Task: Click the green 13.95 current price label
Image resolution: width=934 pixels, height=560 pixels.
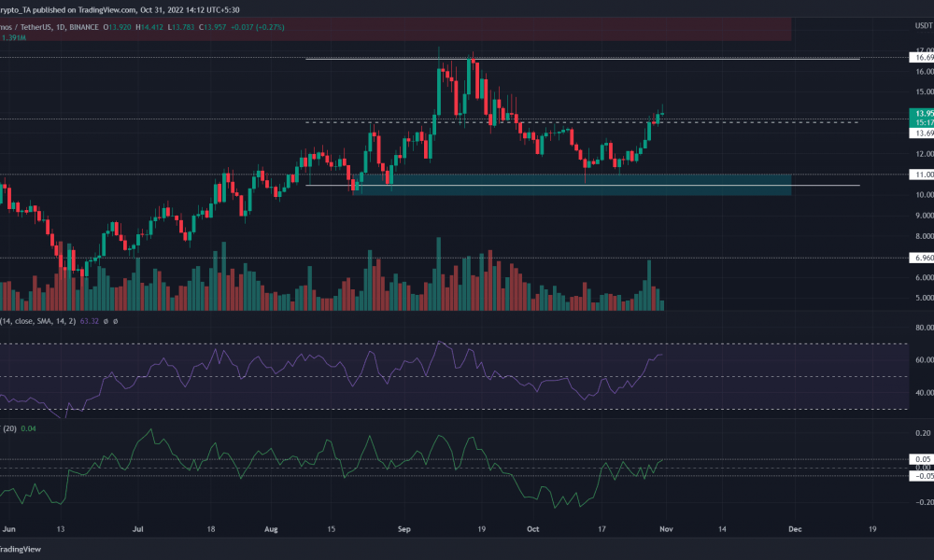Action: pos(922,113)
